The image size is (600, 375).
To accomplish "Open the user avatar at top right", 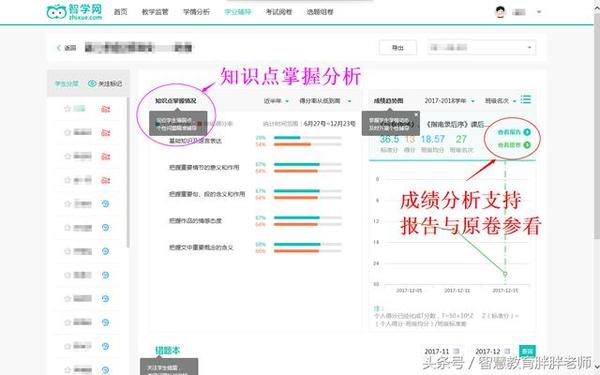I will click(x=500, y=12).
